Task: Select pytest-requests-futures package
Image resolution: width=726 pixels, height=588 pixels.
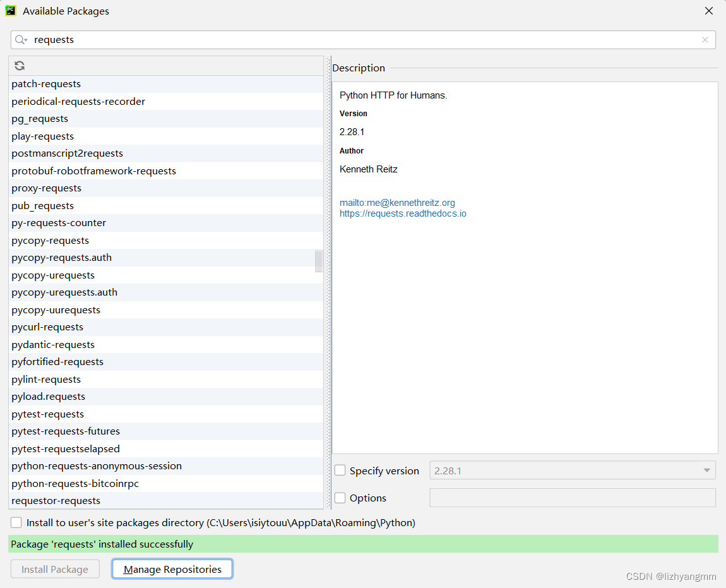Action: [166, 431]
